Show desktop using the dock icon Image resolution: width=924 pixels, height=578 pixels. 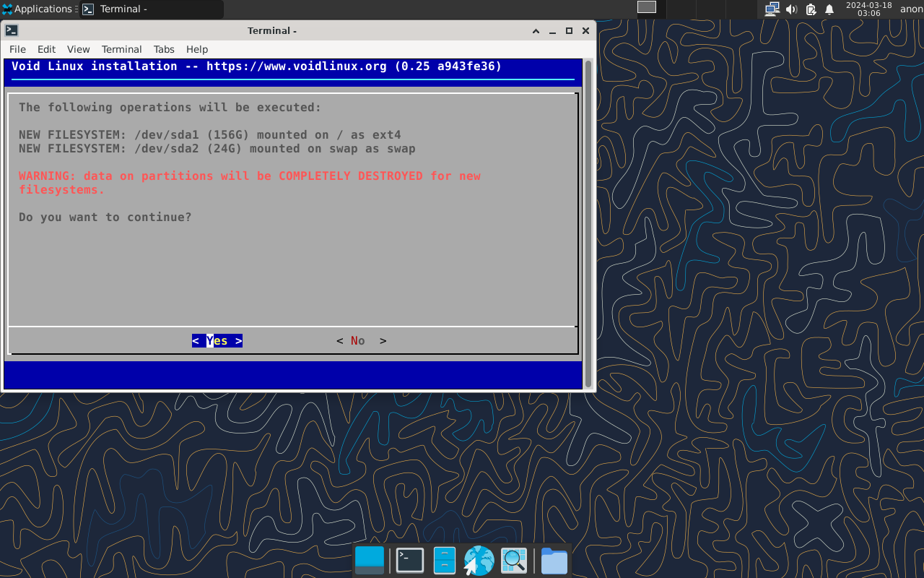click(x=370, y=561)
